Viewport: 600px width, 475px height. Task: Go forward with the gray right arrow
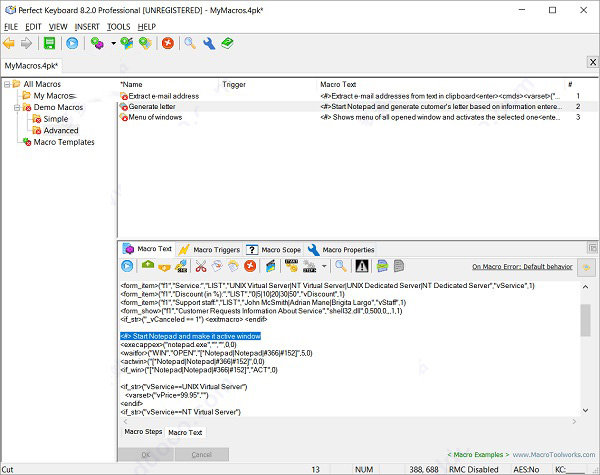(x=26, y=44)
